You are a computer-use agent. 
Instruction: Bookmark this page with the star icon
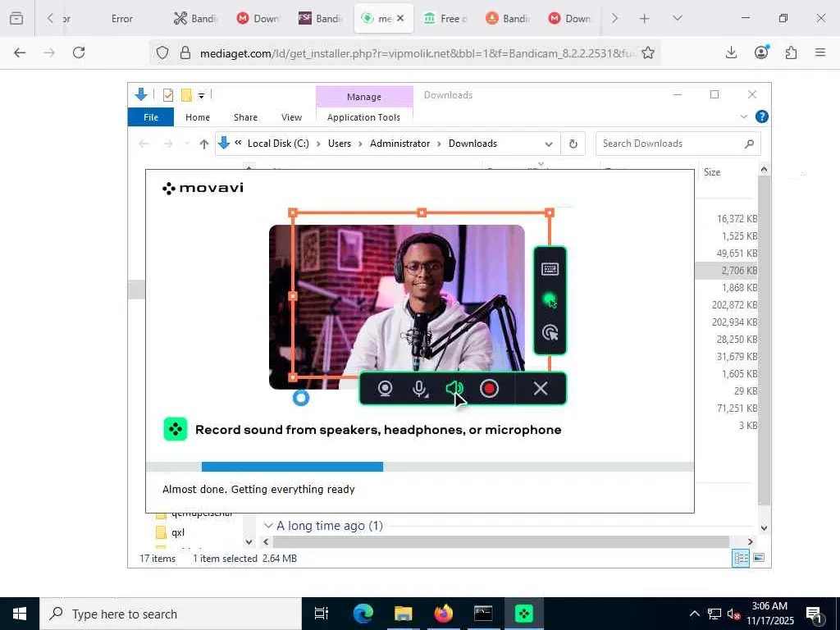(648, 52)
